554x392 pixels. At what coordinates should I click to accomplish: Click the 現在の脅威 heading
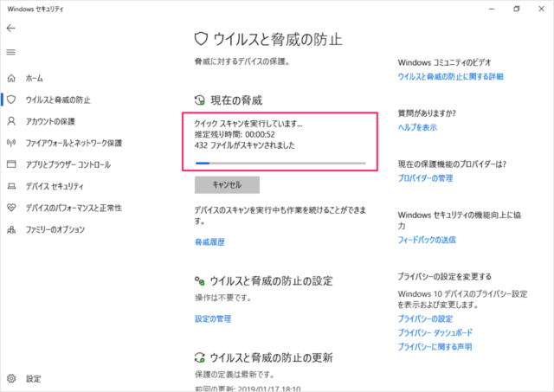click(236, 100)
